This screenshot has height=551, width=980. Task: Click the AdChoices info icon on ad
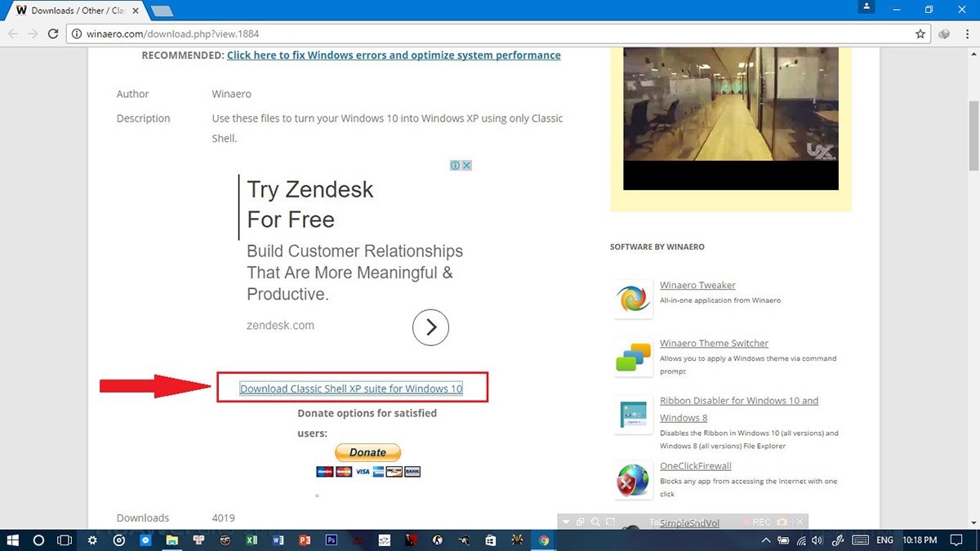(x=456, y=165)
